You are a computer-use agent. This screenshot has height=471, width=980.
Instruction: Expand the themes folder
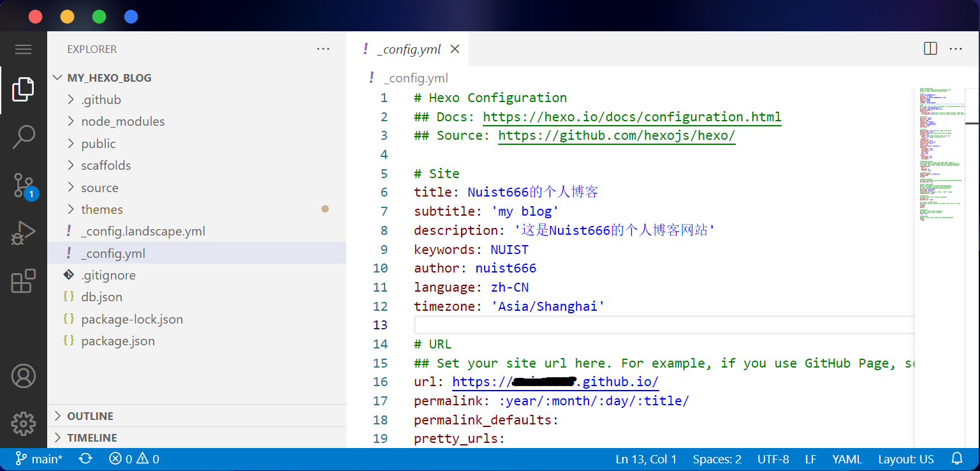(101, 209)
